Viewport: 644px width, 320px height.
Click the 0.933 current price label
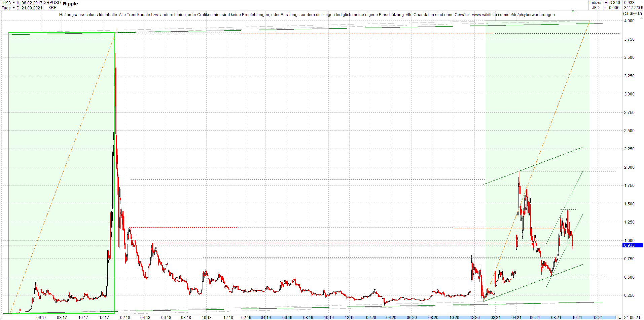pyautogui.click(x=632, y=245)
